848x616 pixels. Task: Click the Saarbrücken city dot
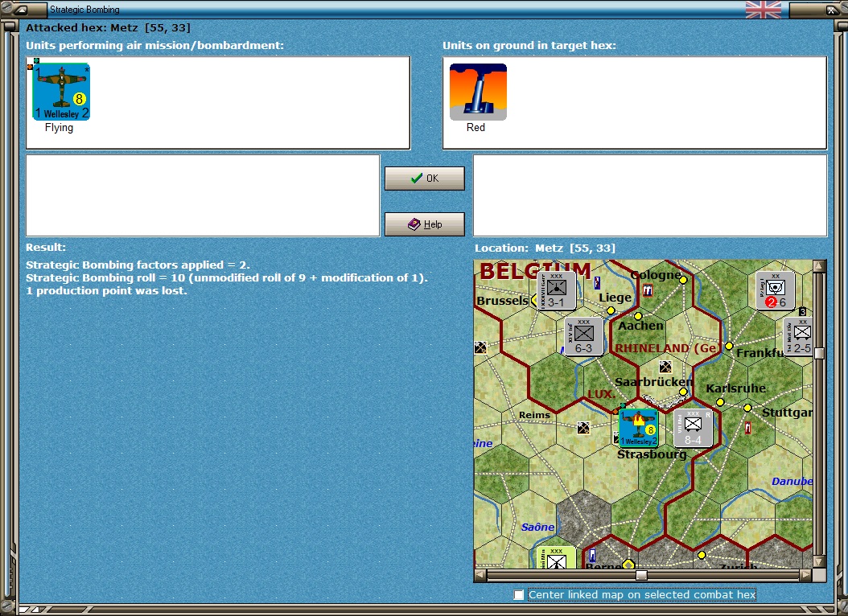tap(683, 392)
